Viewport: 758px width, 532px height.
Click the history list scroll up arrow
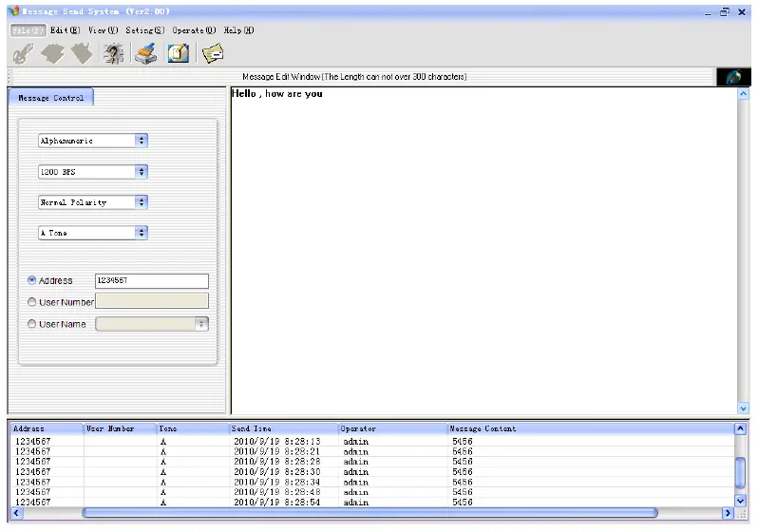pos(740,428)
